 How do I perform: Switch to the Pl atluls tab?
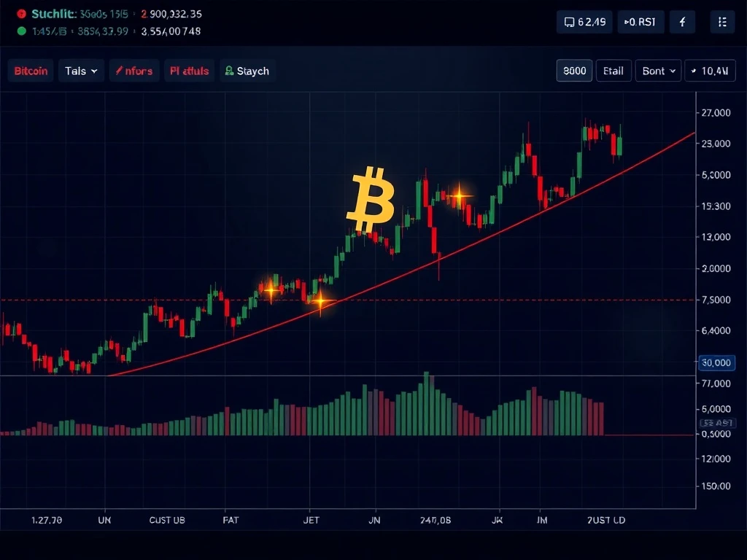pyautogui.click(x=189, y=71)
